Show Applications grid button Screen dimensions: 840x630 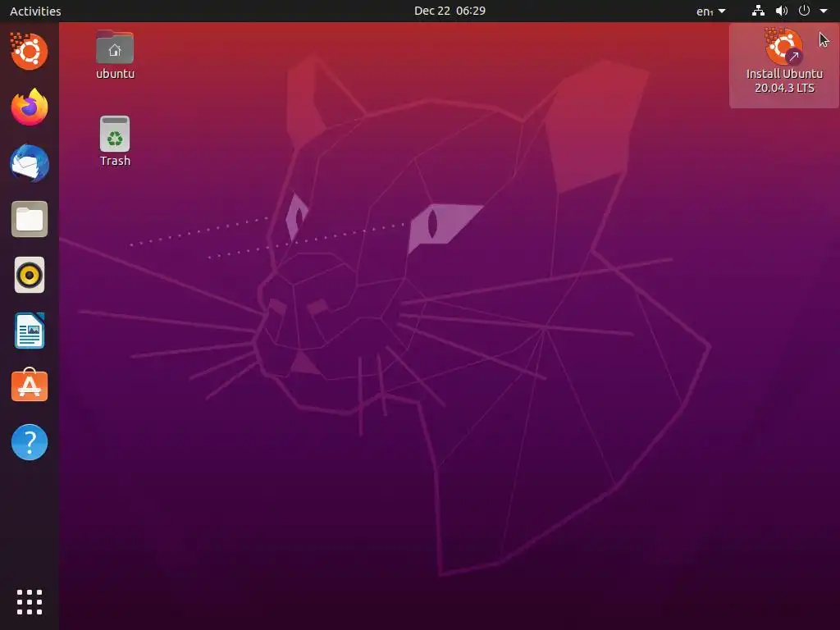30,602
